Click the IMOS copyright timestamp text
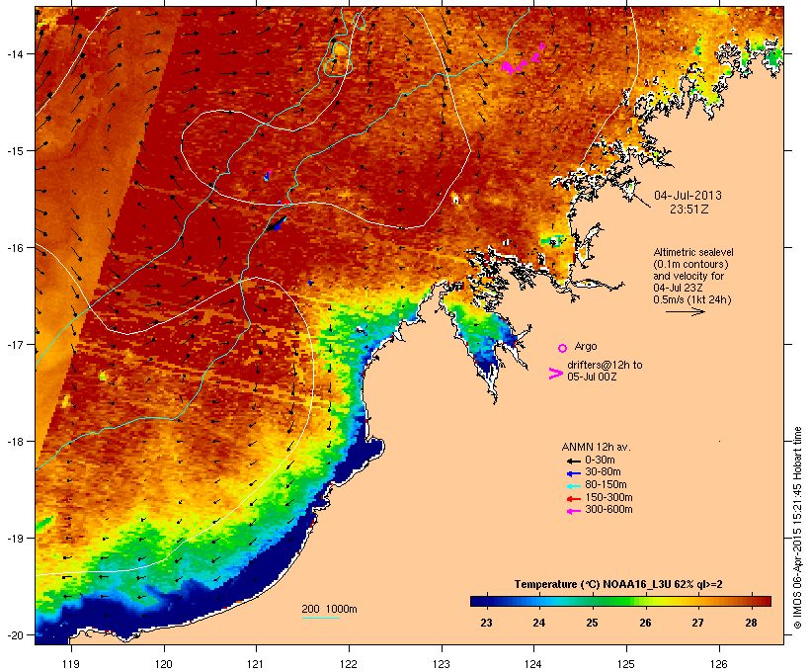 797,528
